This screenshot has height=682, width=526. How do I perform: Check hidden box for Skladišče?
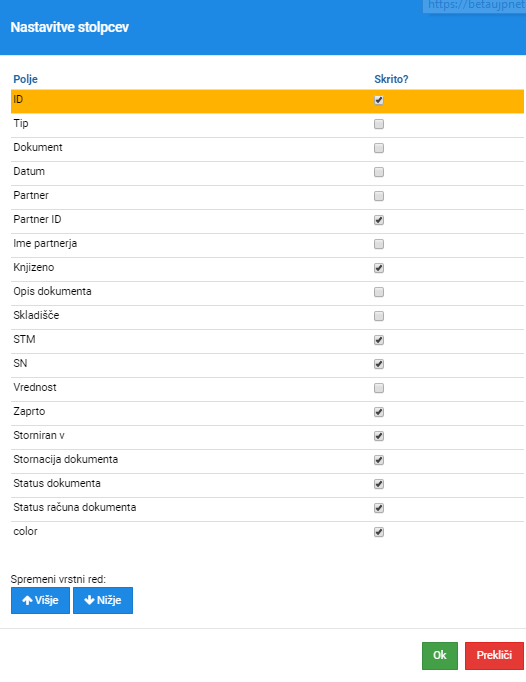click(x=379, y=316)
